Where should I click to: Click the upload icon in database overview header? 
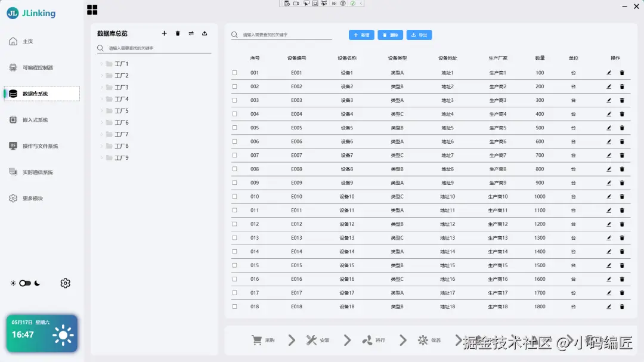205,33
